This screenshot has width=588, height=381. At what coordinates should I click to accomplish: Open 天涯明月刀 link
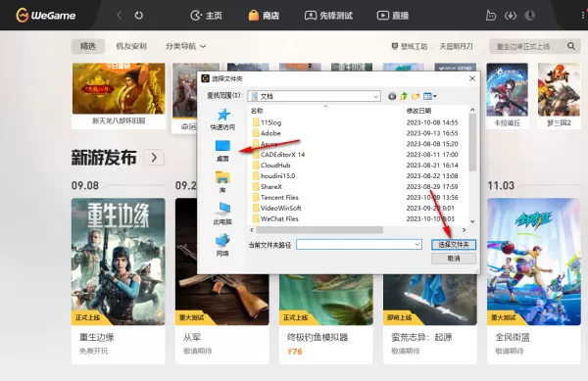coord(456,46)
